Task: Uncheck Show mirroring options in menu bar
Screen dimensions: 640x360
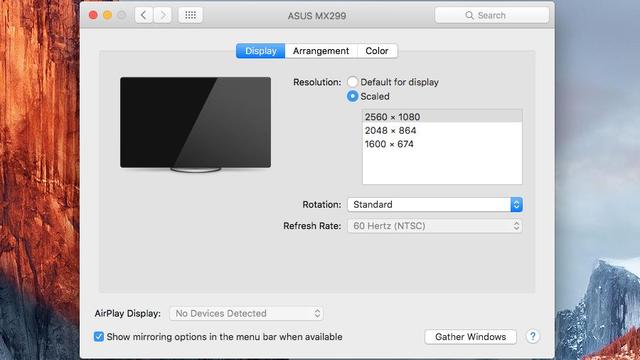Action: point(99,337)
